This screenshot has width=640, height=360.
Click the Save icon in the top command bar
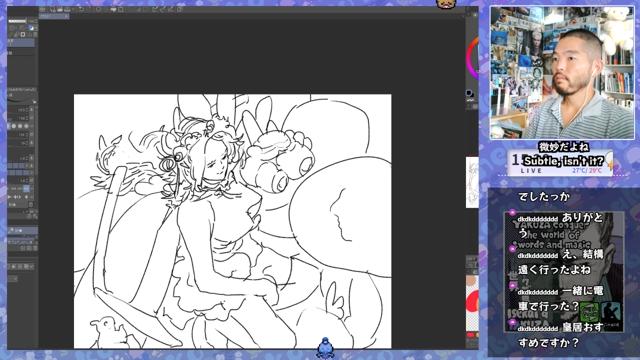pos(68,9)
